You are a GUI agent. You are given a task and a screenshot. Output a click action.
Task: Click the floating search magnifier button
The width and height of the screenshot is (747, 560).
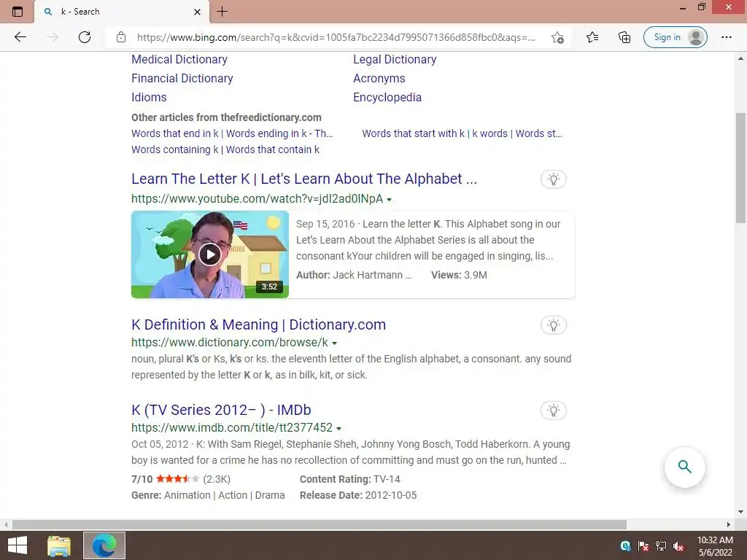684,467
